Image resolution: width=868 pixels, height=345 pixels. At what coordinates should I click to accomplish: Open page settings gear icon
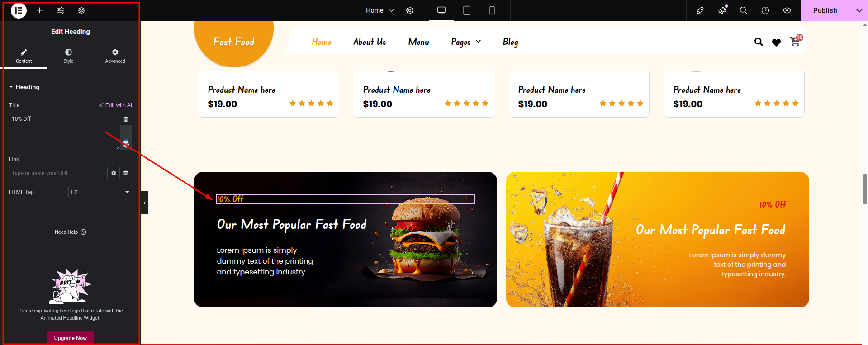tap(410, 10)
